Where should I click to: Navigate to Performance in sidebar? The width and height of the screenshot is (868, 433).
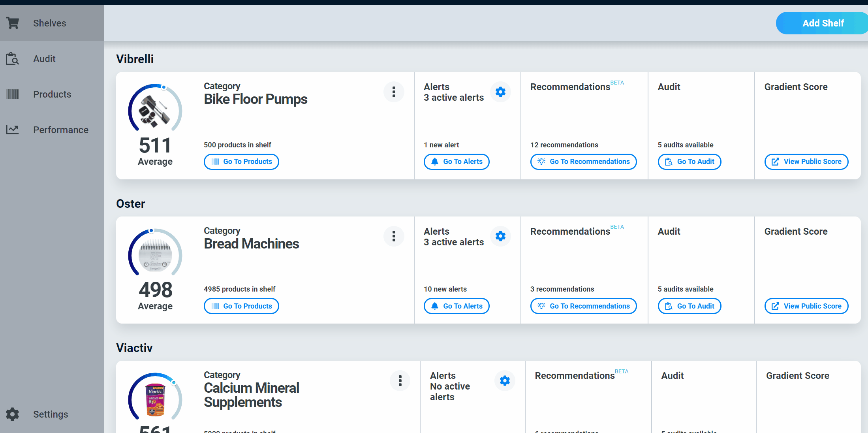[60, 130]
